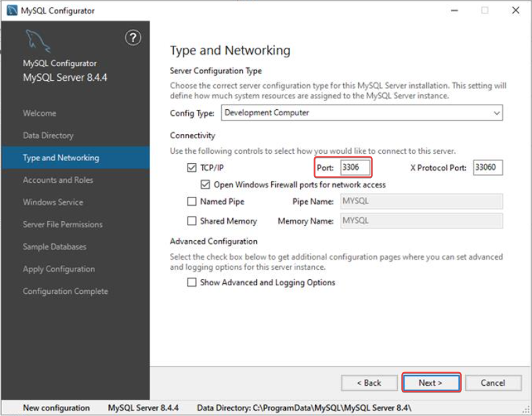This screenshot has width=532, height=416.
Task: Click the Back button
Action: (369, 383)
